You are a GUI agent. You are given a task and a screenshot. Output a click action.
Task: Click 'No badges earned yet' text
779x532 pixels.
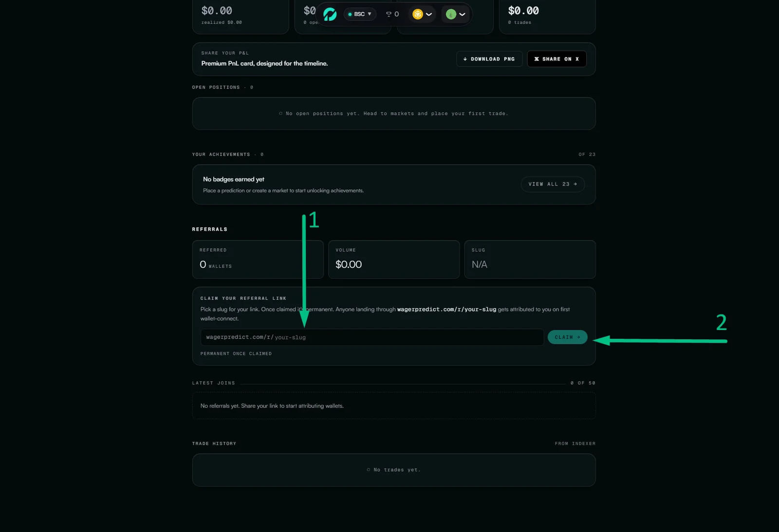pos(234,179)
